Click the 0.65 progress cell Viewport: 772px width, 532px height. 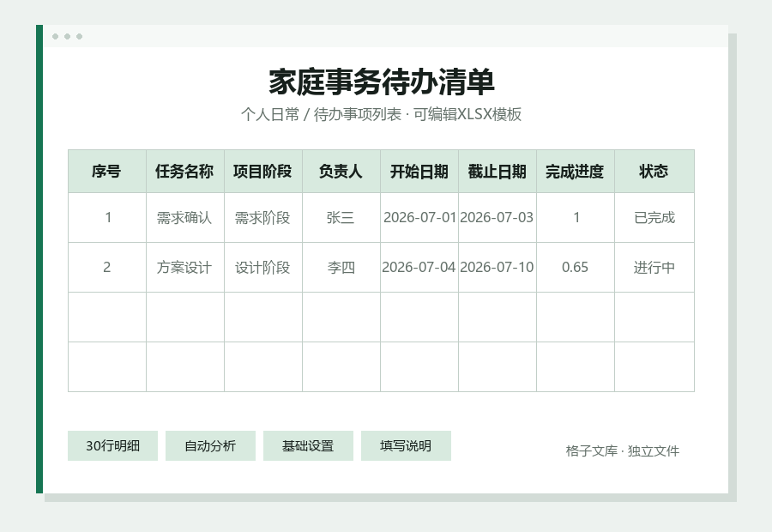click(x=575, y=268)
